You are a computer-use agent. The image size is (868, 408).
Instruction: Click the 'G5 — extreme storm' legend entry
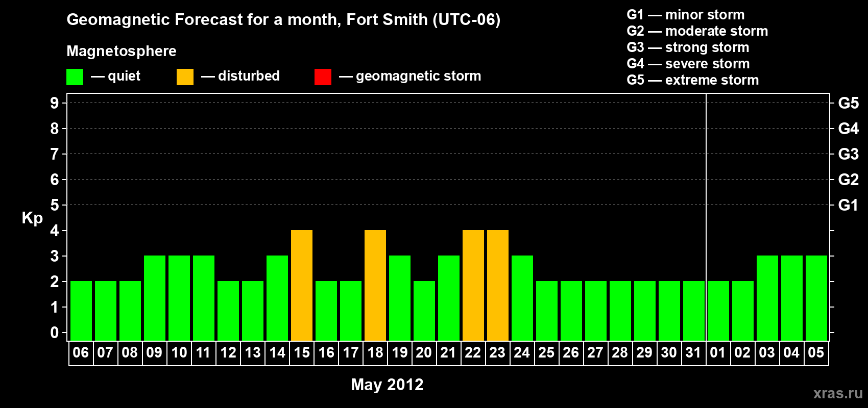pos(693,80)
